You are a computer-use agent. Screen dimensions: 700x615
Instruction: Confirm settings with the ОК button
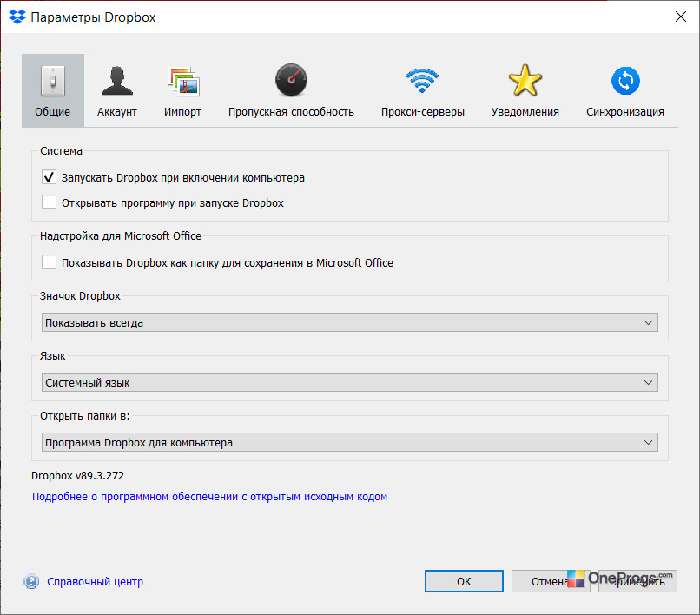(464, 581)
